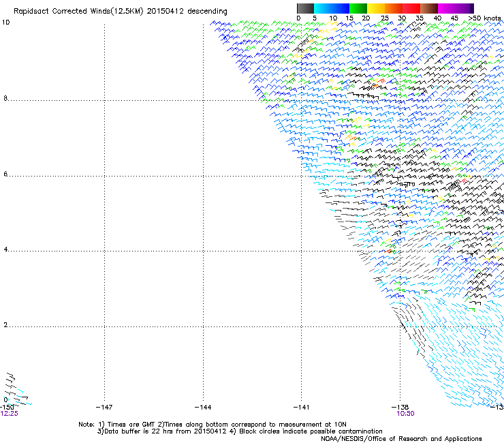
Task: Click latitude label '4' on the left axis
Action: pos(5,249)
